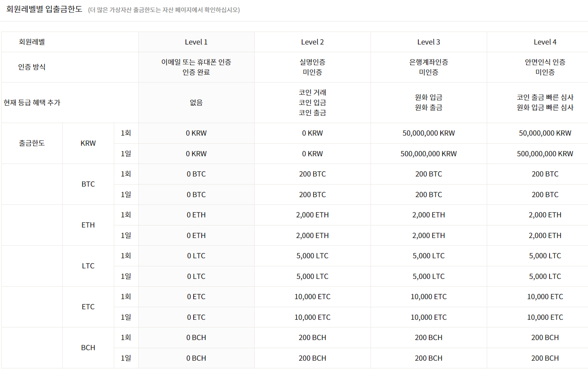Click the 코인 출금 빠른 심사 benefit cell

click(x=544, y=97)
